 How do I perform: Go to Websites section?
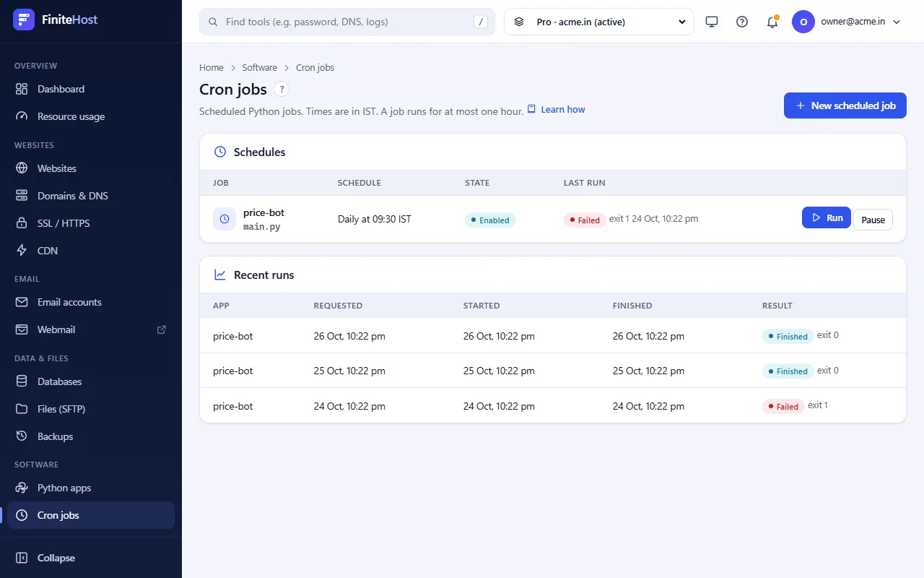pos(91,168)
